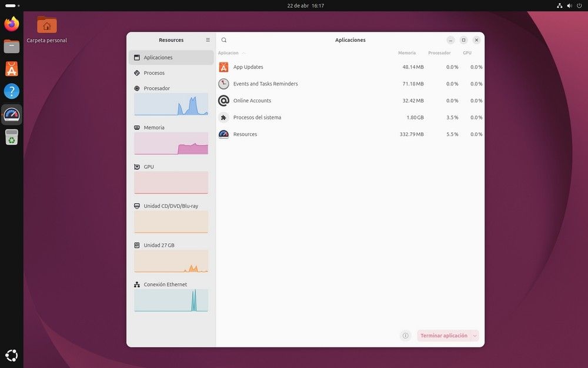Image resolution: width=588 pixels, height=368 pixels.
Task: Click the Procesador usage graph
Action: tap(171, 104)
